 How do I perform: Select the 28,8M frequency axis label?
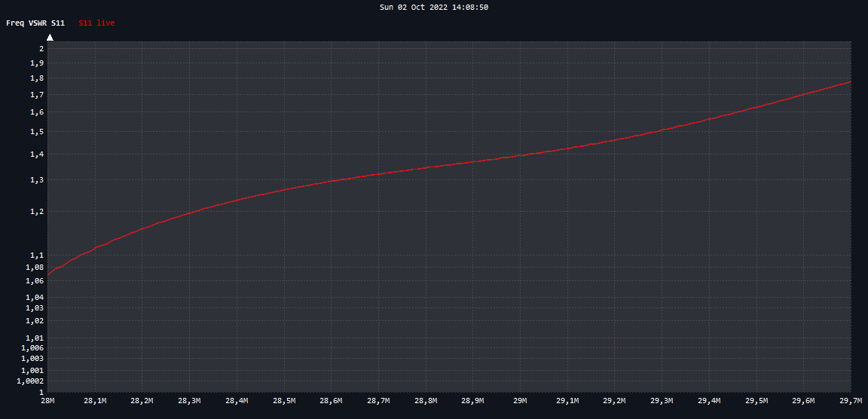click(426, 401)
